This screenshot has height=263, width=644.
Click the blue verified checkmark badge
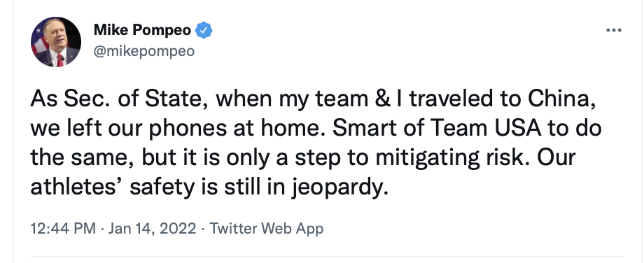(x=204, y=30)
